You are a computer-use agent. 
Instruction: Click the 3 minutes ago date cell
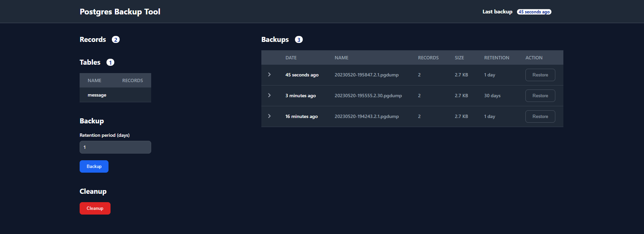coord(301,96)
